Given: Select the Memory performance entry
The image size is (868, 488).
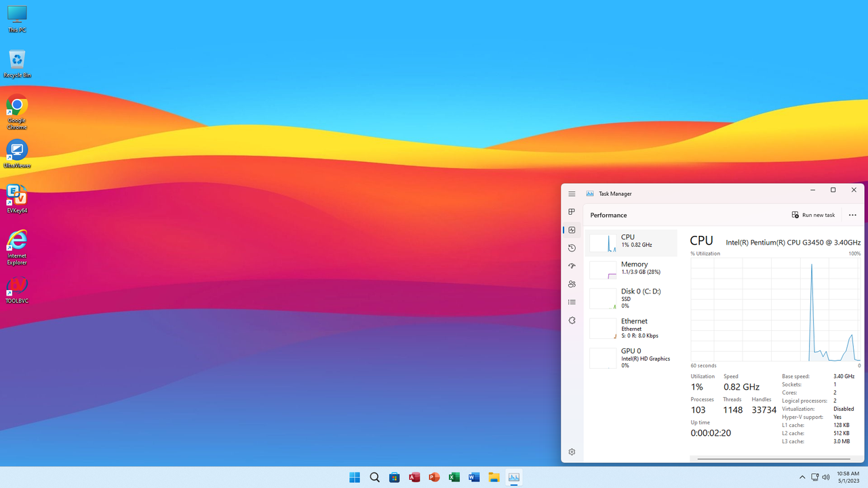Looking at the screenshot, I should tap(631, 270).
